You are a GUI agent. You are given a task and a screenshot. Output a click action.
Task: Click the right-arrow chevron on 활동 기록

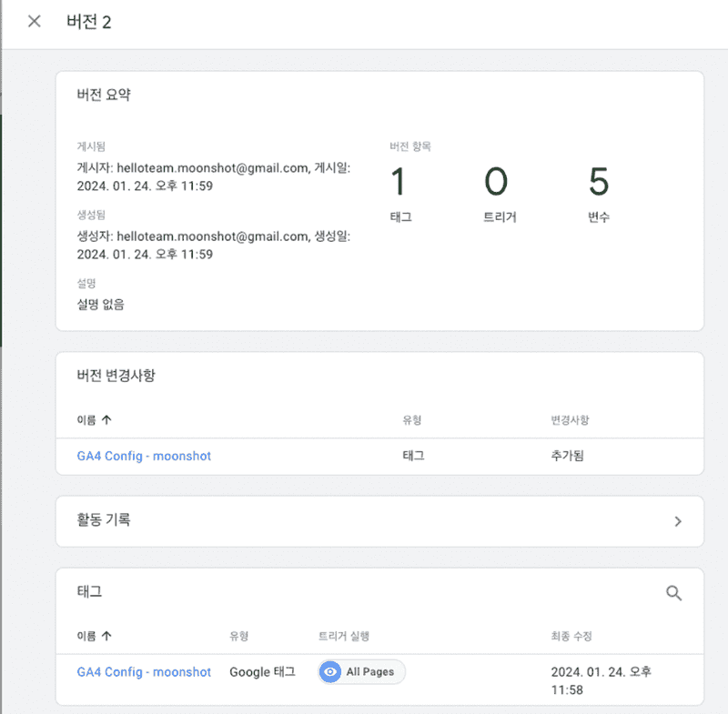click(x=677, y=521)
